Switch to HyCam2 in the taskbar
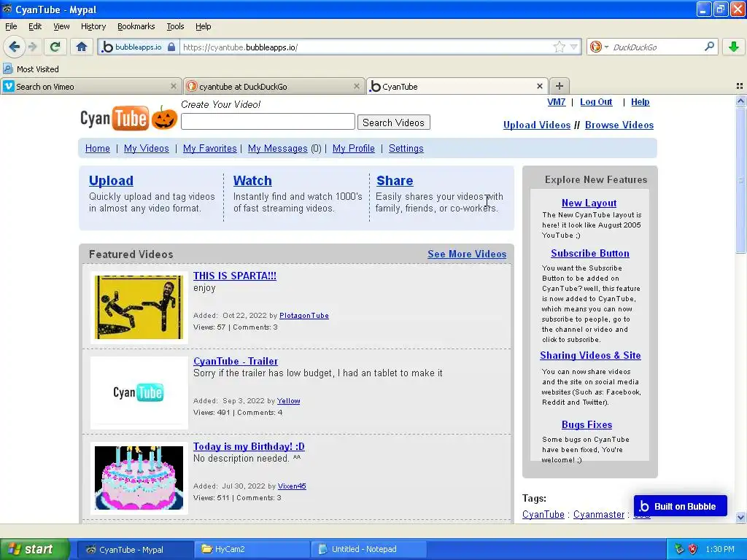Screen dimensions: 747x560 [252, 549]
